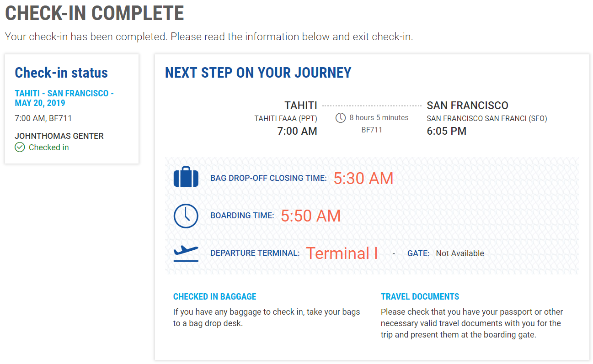Click the small flight duration clock icon
This screenshot has height=364, width=593.
click(x=341, y=118)
